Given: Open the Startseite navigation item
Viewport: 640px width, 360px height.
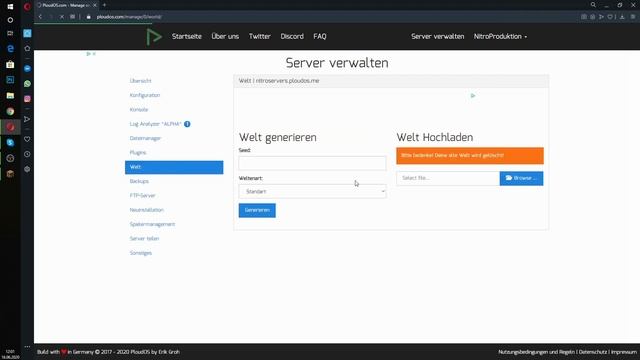Looking at the screenshot, I should tap(187, 36).
